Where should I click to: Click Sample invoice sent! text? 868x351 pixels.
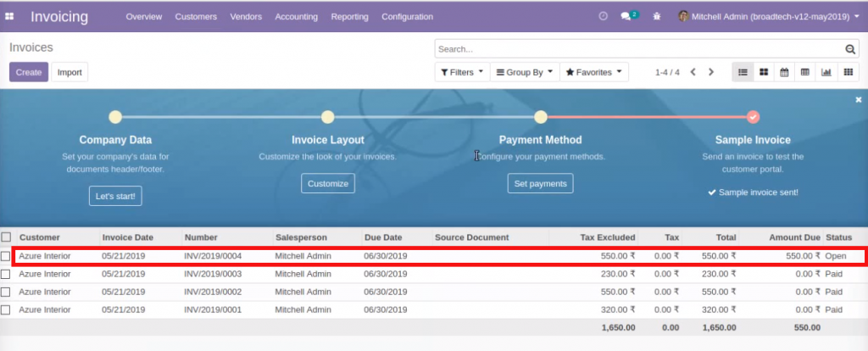(x=759, y=192)
